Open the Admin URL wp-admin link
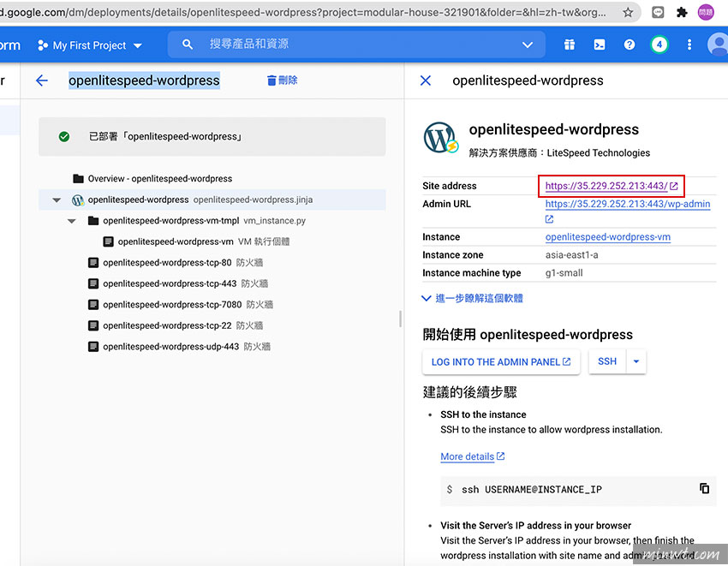Image resolution: width=728 pixels, height=566 pixels. pos(628,204)
